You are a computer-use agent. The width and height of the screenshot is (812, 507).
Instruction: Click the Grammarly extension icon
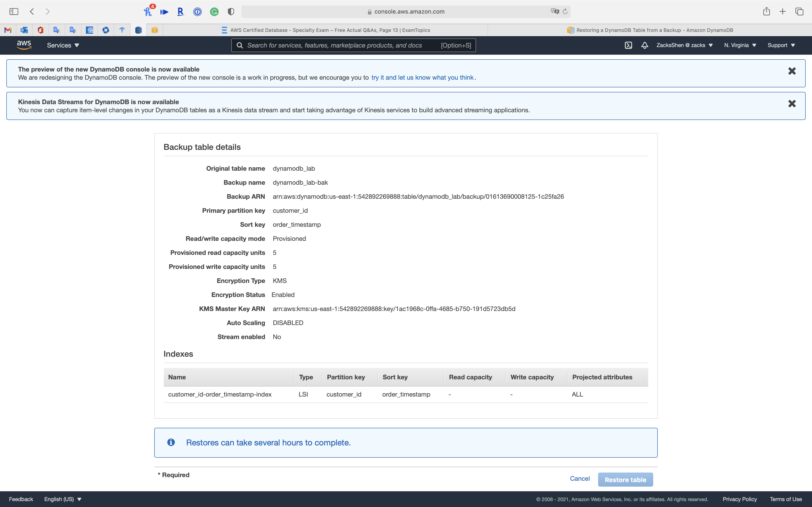click(214, 12)
